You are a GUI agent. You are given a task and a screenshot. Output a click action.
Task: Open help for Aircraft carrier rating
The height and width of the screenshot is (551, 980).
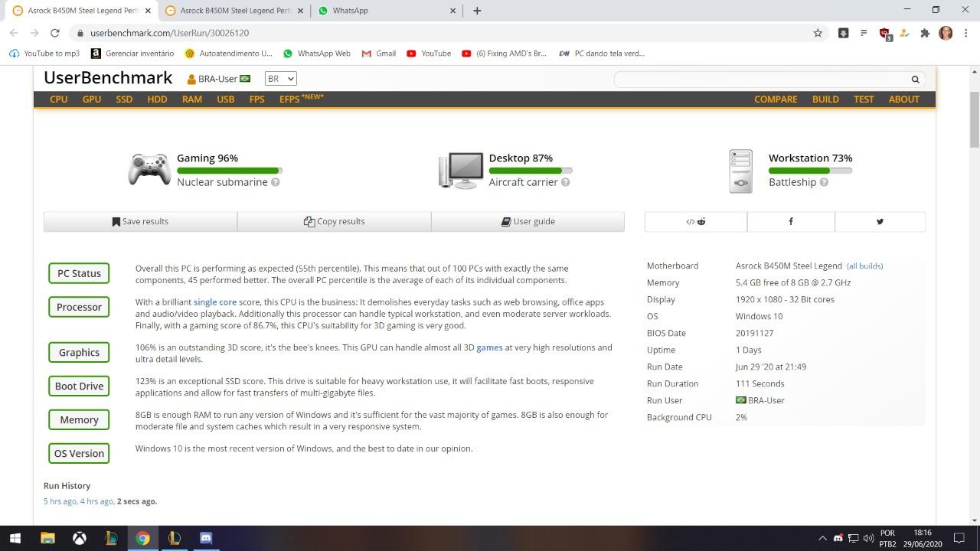coord(566,182)
